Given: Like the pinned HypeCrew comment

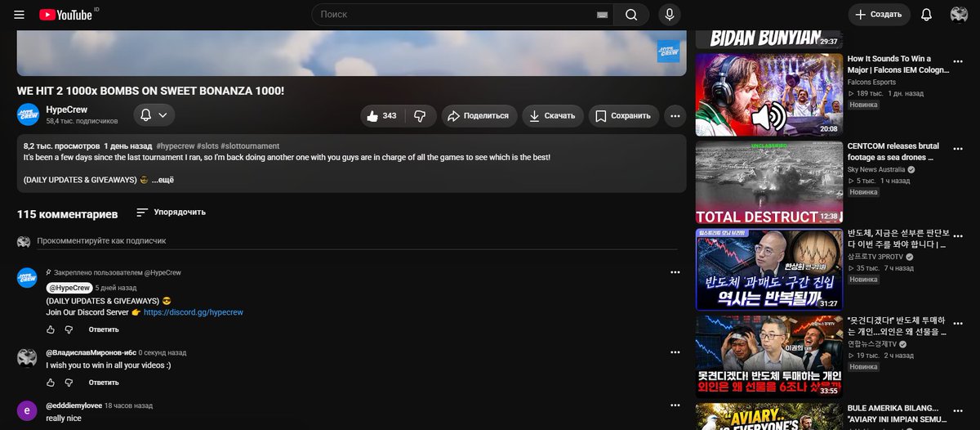Looking at the screenshot, I should click(x=51, y=329).
